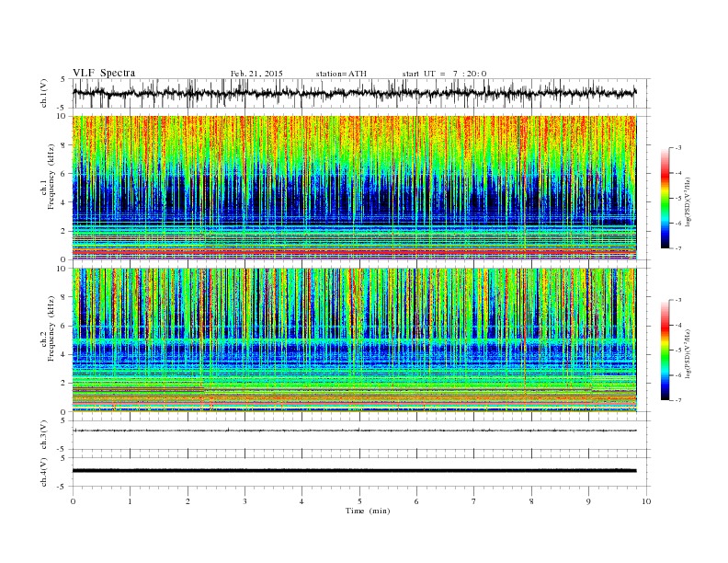Click the 'Time (min)' axis title
This screenshot has width=728, height=563.
[368, 511]
